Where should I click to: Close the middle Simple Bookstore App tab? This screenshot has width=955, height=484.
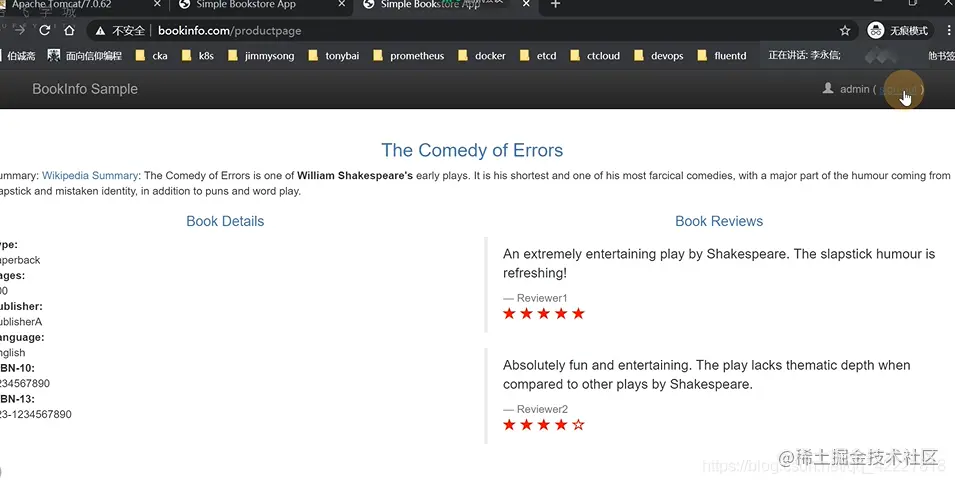coord(342,4)
